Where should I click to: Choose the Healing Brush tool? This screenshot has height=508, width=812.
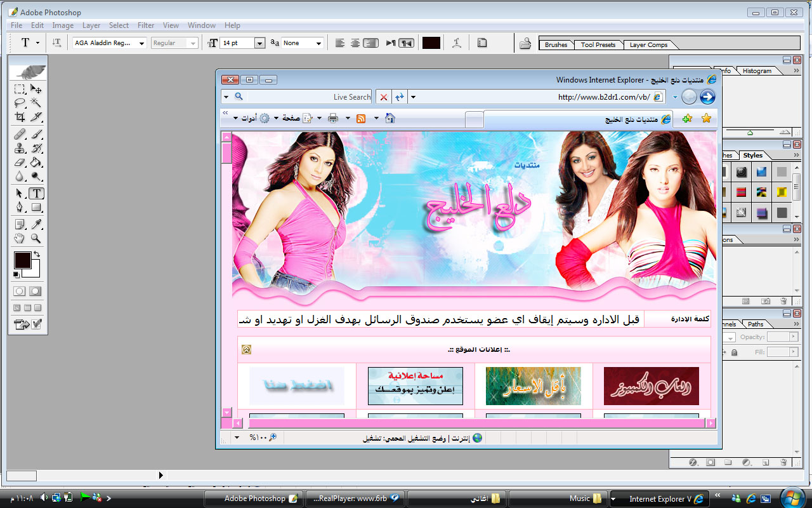point(20,134)
